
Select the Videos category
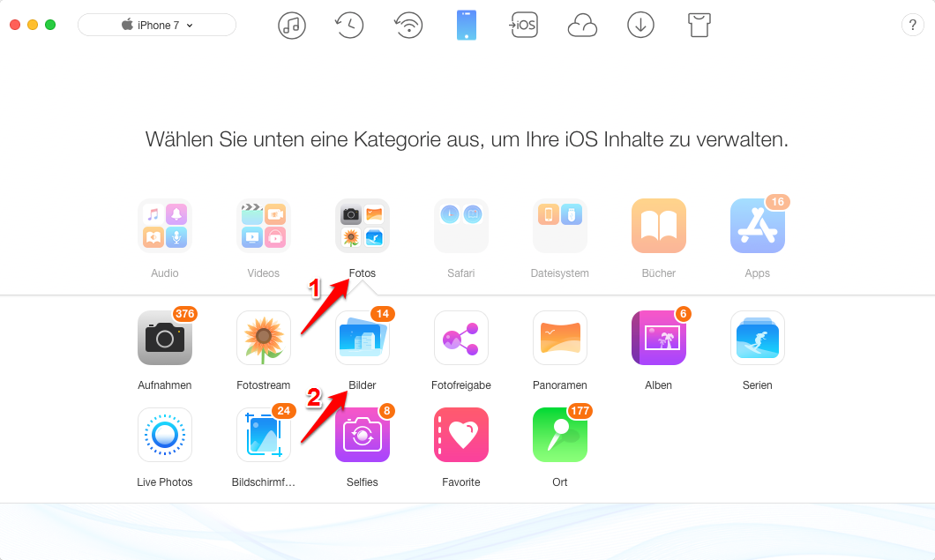click(x=264, y=226)
